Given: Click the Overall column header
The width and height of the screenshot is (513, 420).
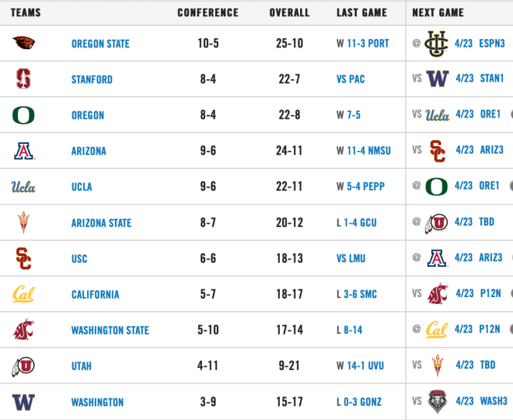Looking at the screenshot, I should tap(289, 12).
